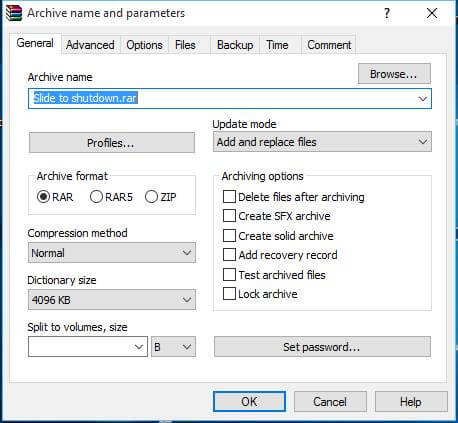
Task: Enable Delete files after archiving
Action: (x=229, y=197)
